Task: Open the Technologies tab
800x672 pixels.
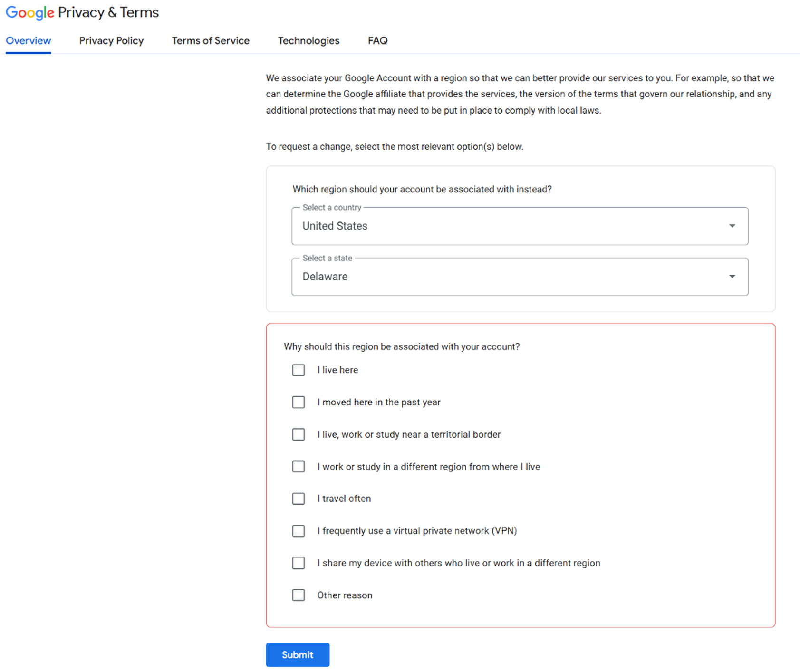Action: click(x=308, y=41)
